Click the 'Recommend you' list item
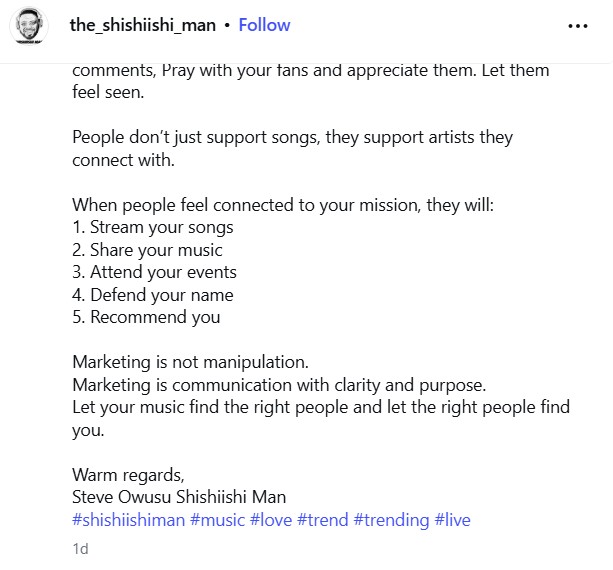613x570 pixels. (x=146, y=318)
